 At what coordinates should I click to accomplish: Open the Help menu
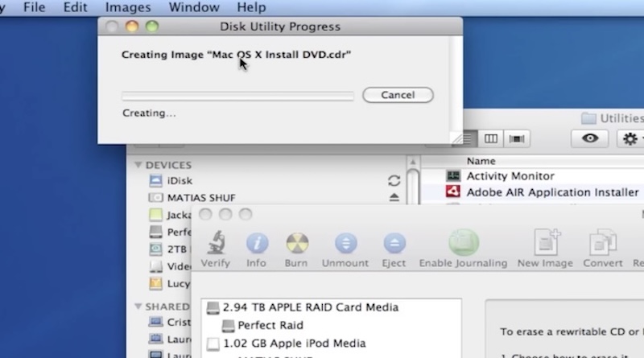[251, 7]
